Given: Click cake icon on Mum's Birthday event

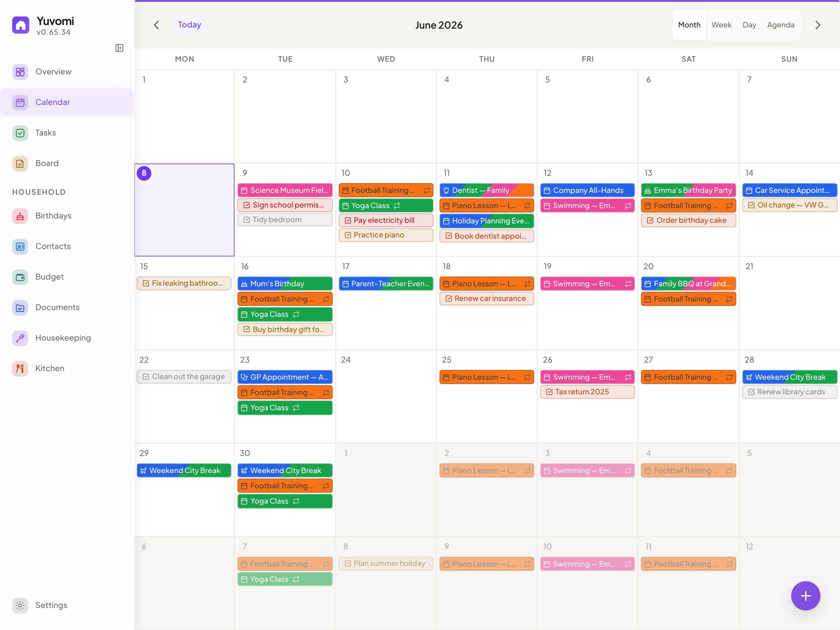Looking at the screenshot, I should tap(244, 284).
